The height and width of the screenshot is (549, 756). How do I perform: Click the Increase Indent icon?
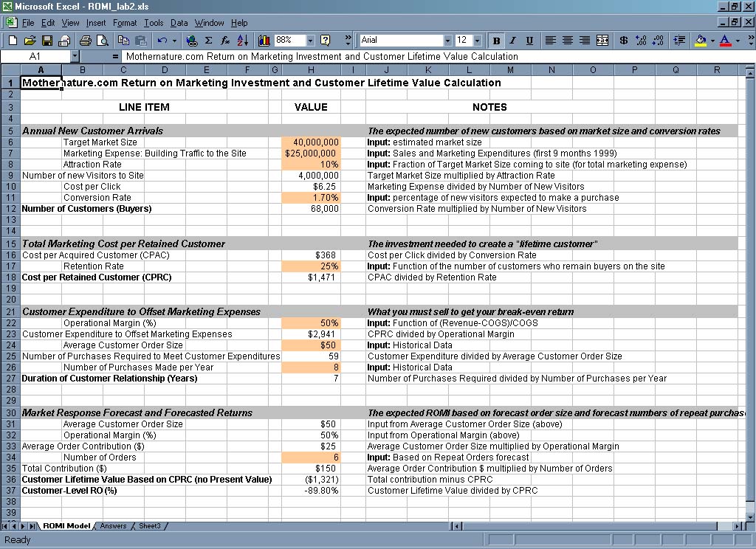[679, 41]
